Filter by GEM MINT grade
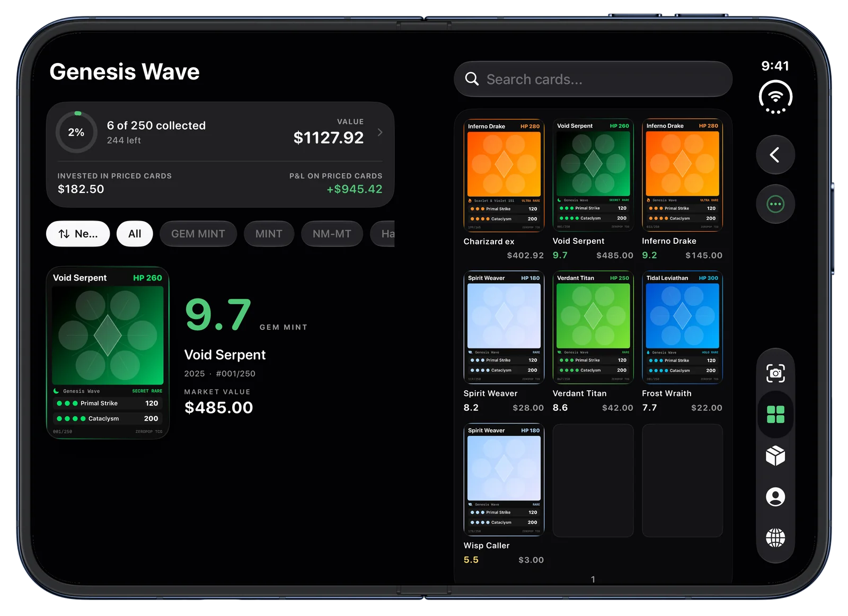This screenshot has width=848, height=616. click(x=198, y=234)
